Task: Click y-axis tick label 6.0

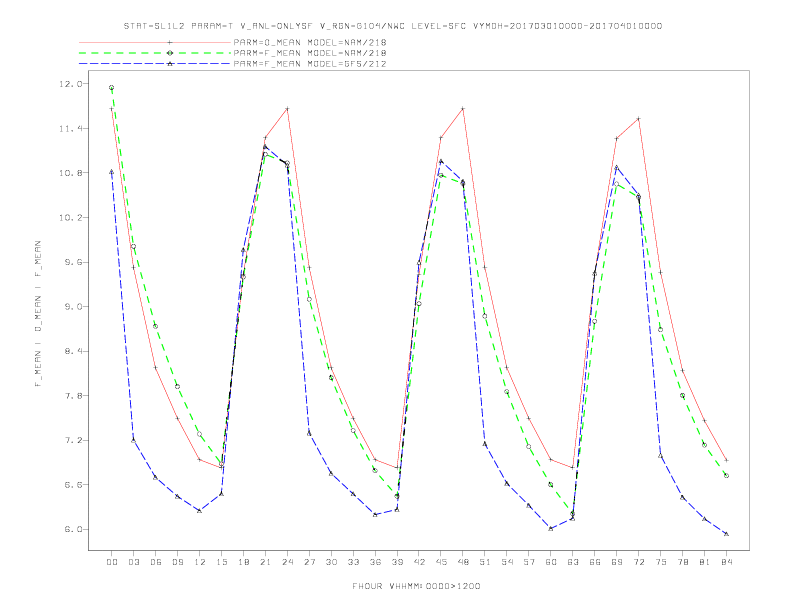Action: [72, 530]
